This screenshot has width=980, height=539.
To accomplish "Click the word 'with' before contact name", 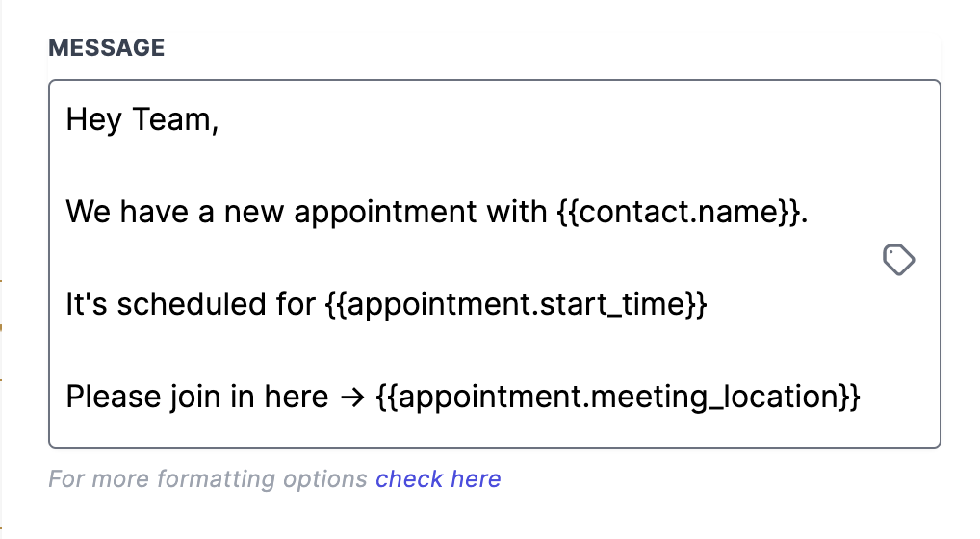I will (x=517, y=212).
